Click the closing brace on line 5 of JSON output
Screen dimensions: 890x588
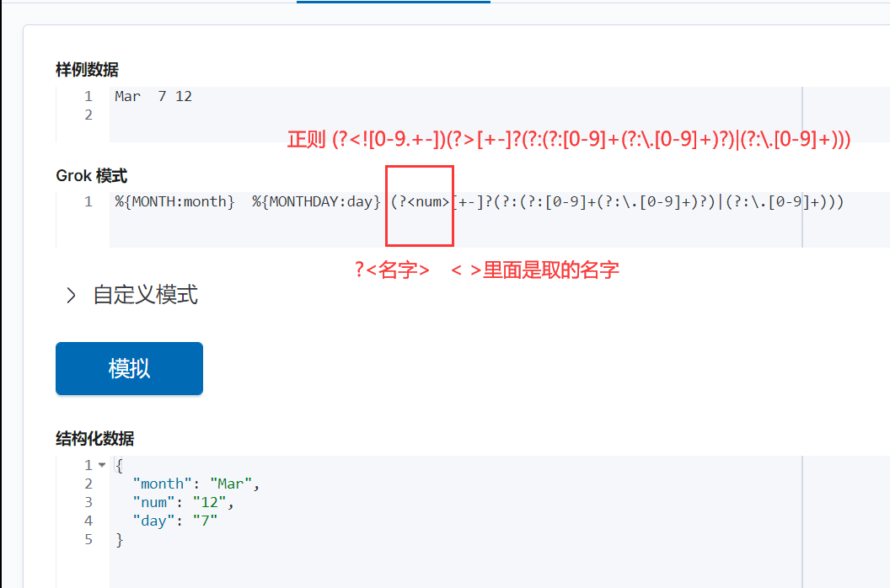pos(117,539)
